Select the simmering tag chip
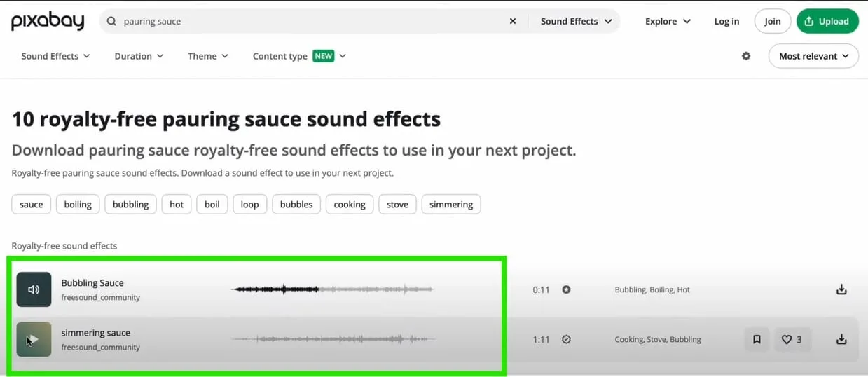 [451, 205]
